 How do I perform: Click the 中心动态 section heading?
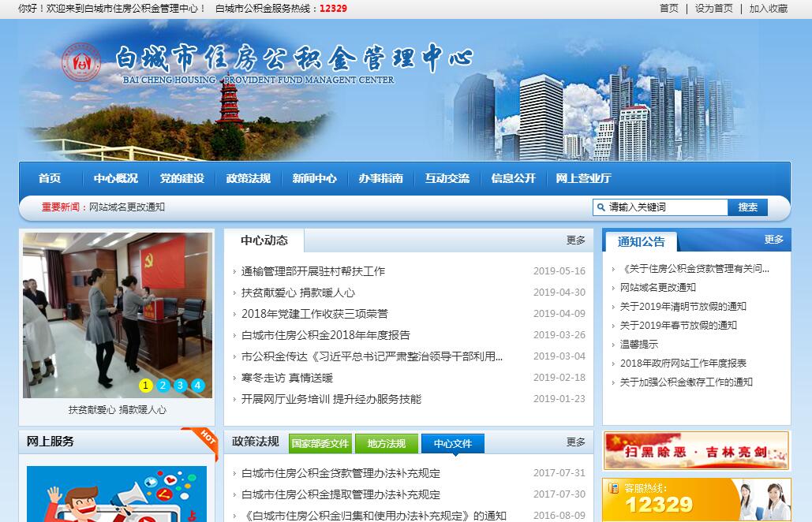pyautogui.click(x=264, y=240)
